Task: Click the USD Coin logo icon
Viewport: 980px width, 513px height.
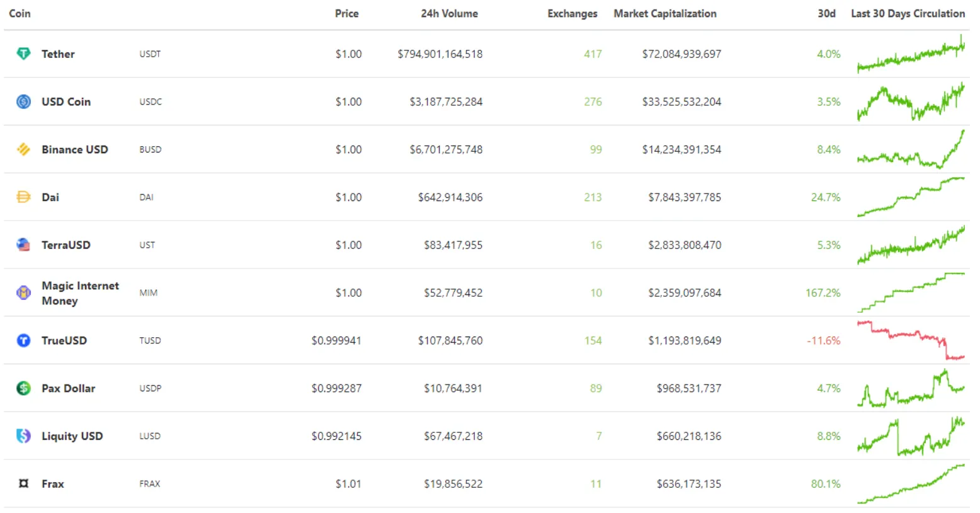Action: [23, 101]
